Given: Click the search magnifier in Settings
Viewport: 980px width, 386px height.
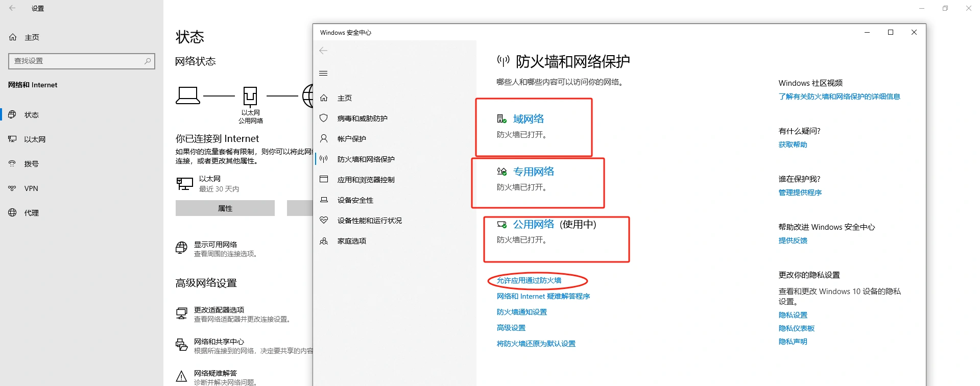Looking at the screenshot, I should click(x=148, y=61).
